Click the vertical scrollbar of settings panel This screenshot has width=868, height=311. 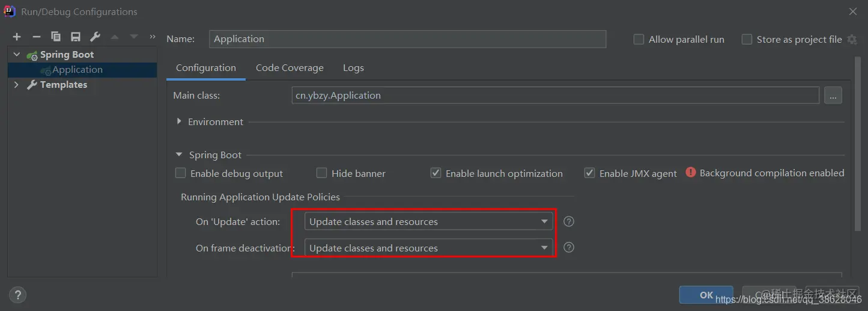pos(857,144)
